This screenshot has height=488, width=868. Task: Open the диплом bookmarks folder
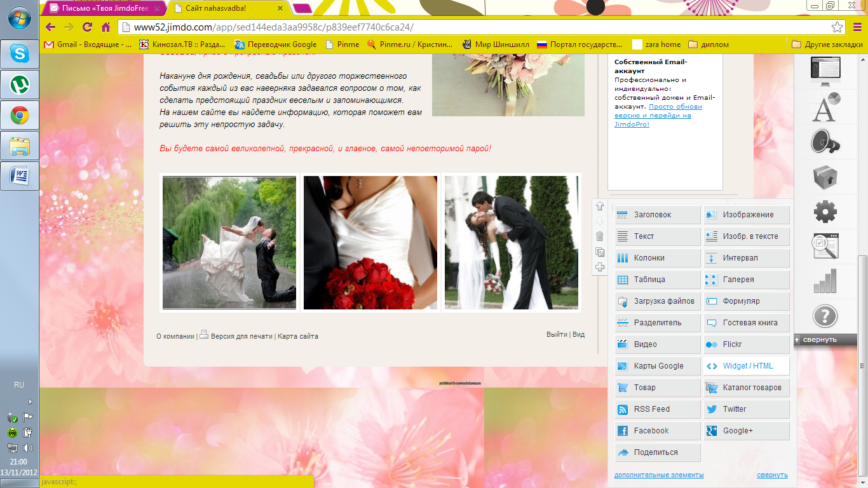point(708,44)
